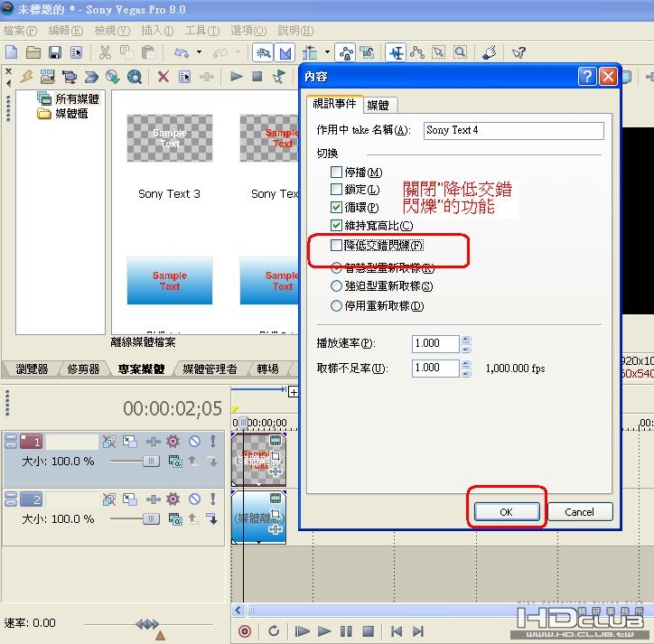Screen dimensions: 654x644
Task: Open the 編輯(E) menu
Action: [65, 31]
